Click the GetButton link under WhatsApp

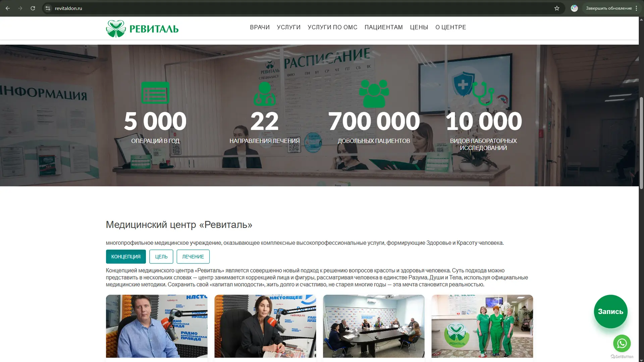click(622, 357)
